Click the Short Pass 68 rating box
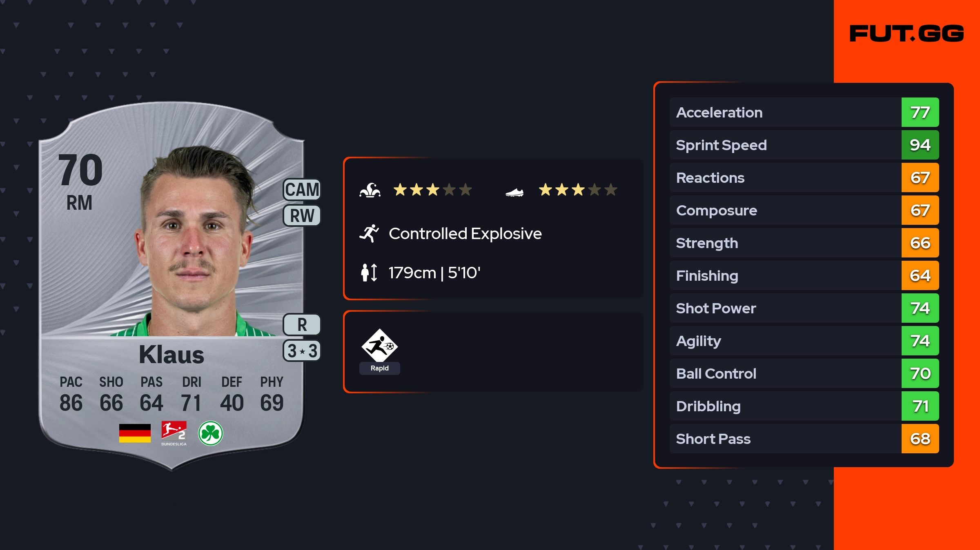The width and height of the screenshot is (980, 550). coord(920,439)
